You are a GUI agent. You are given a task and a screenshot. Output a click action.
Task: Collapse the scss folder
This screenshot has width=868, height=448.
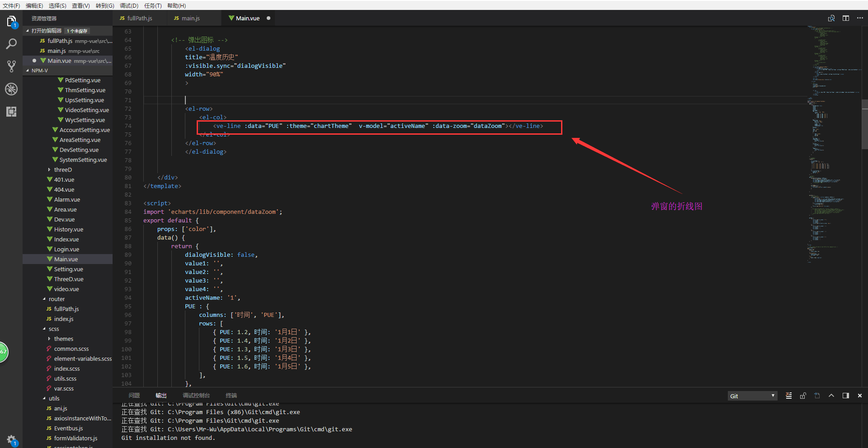pos(44,329)
